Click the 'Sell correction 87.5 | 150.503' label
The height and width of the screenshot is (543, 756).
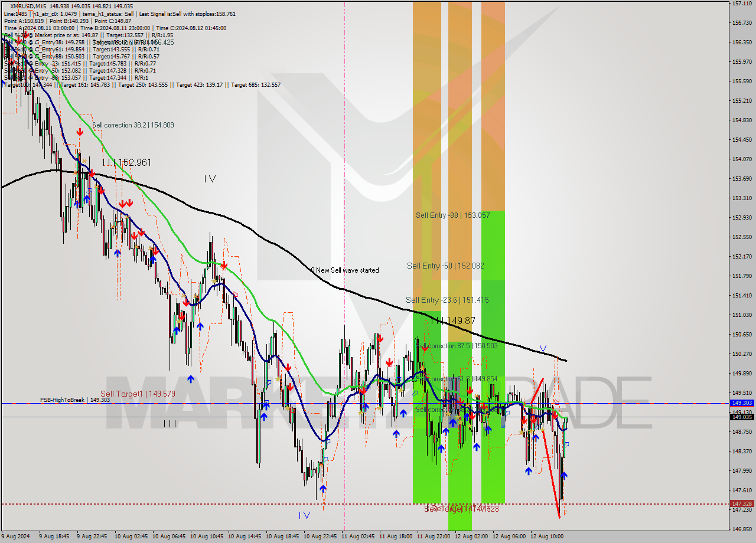pyautogui.click(x=456, y=346)
